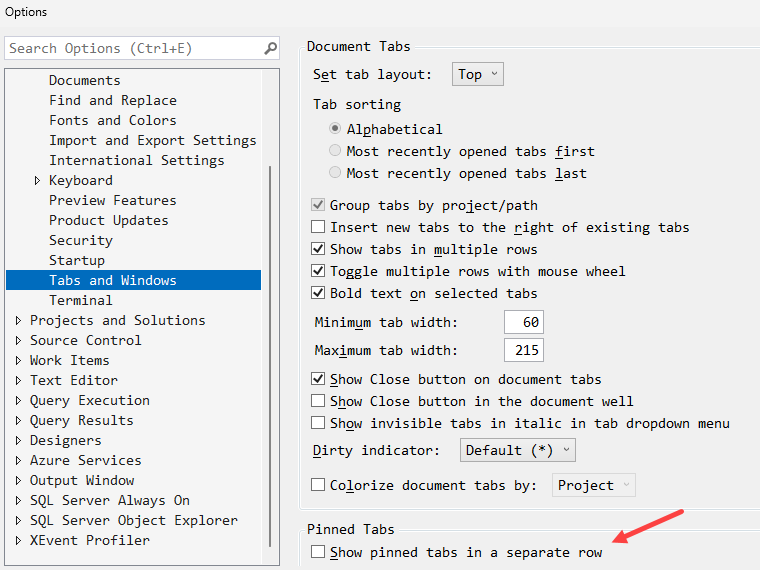Image resolution: width=760 pixels, height=570 pixels.
Task: Select Fonts and Colors in tree
Action: (112, 120)
